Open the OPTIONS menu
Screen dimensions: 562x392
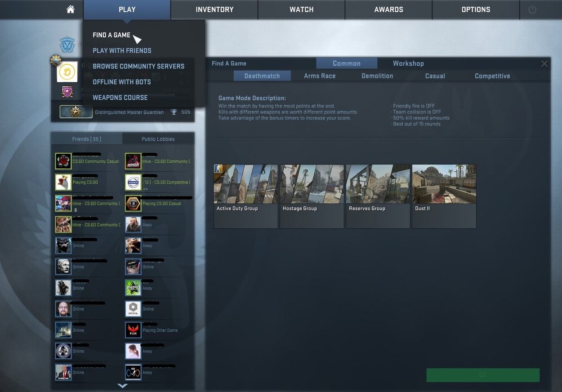pyautogui.click(x=476, y=9)
